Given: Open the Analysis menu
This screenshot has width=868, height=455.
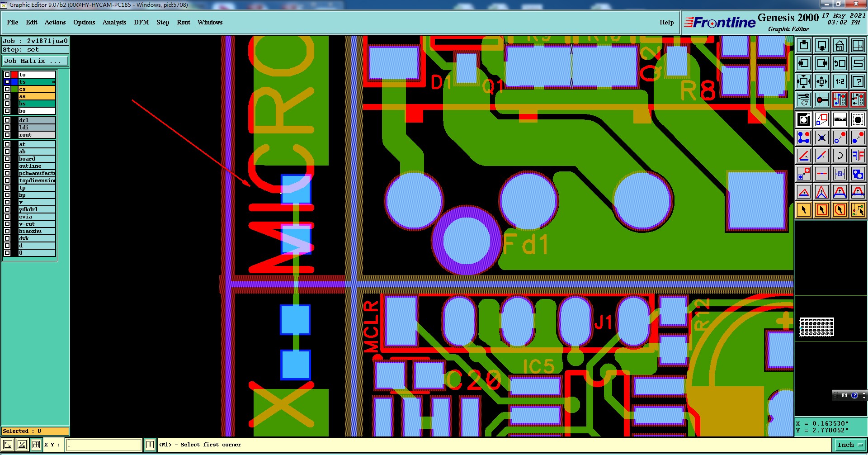Looking at the screenshot, I should click(x=114, y=22).
